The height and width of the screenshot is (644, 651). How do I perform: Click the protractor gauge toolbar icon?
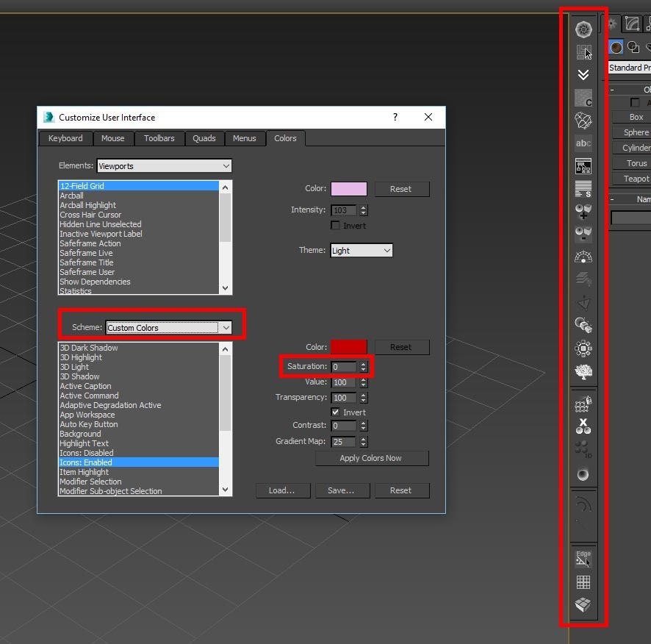click(583, 257)
